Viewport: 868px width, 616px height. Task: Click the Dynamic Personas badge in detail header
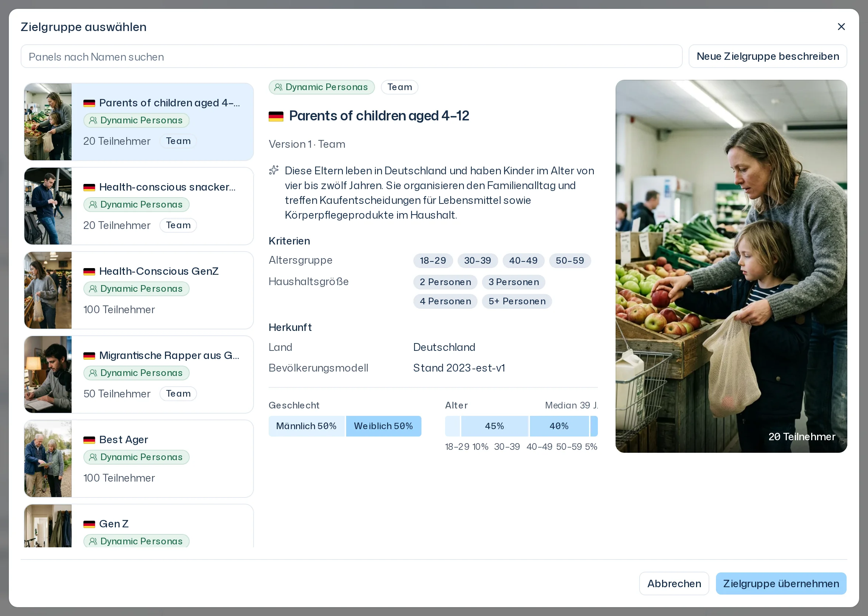(321, 87)
